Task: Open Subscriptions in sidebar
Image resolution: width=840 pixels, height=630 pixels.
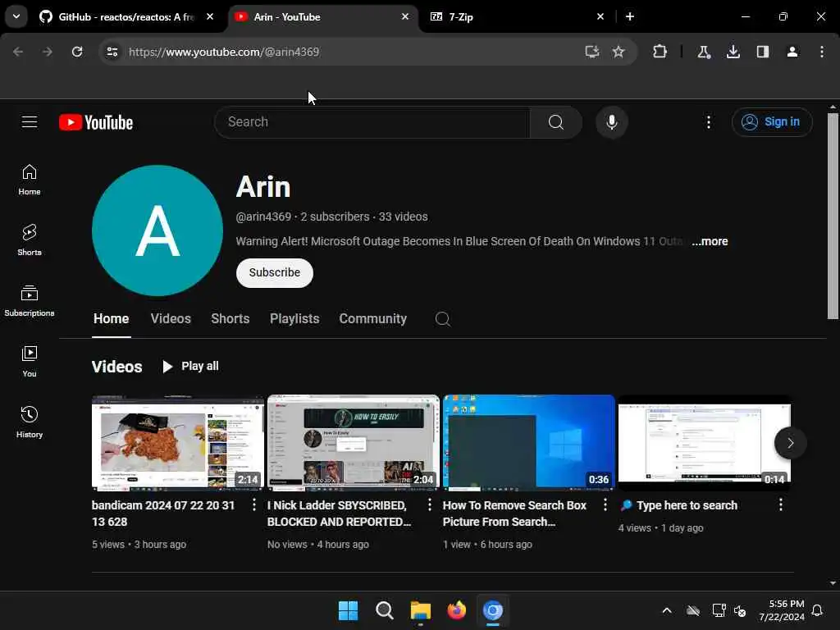Action: [30, 301]
